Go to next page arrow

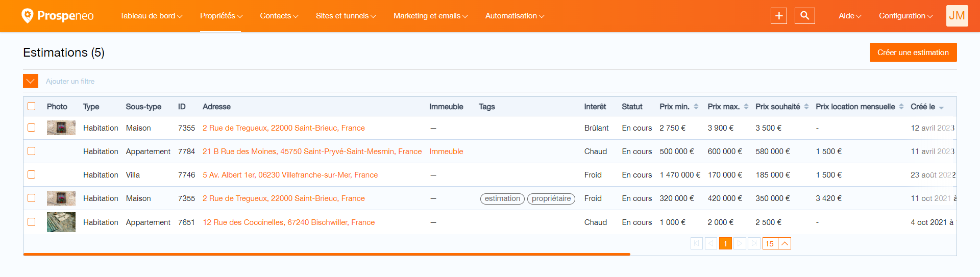pyautogui.click(x=740, y=243)
